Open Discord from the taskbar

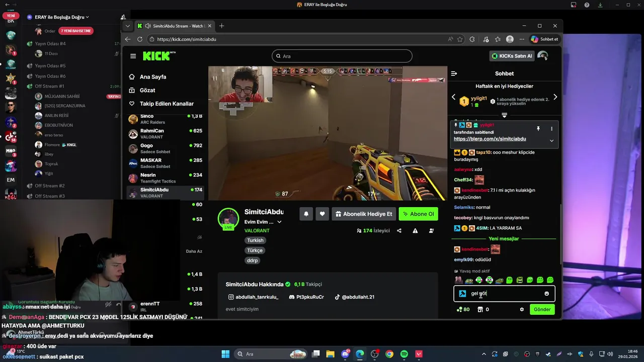(x=345, y=354)
